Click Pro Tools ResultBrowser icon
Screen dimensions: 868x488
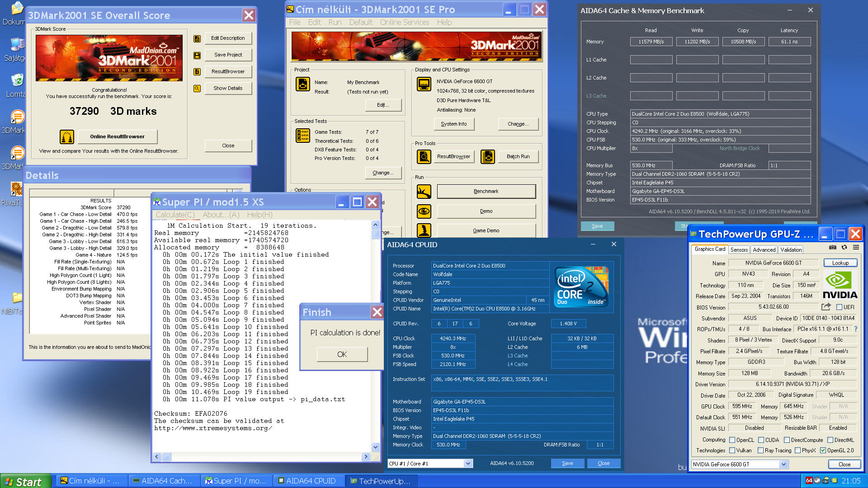tap(424, 157)
